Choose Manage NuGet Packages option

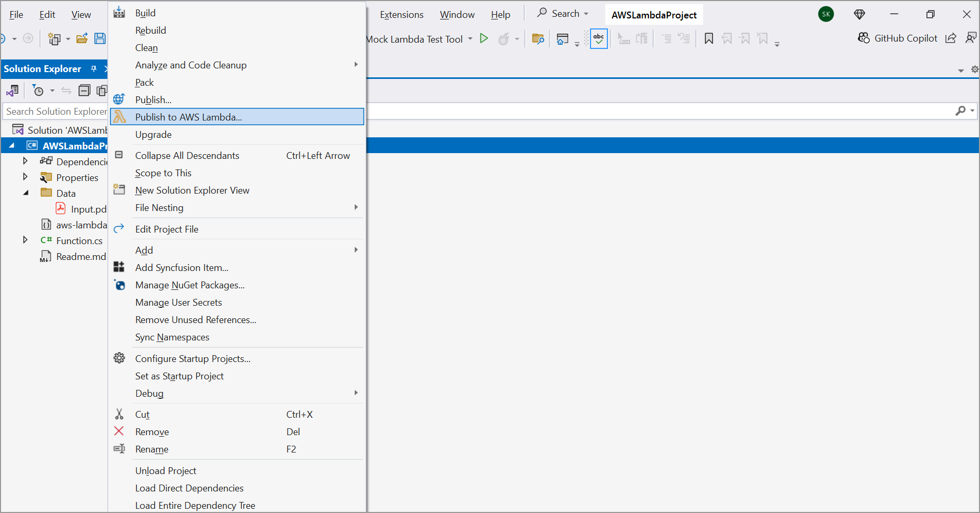pos(189,285)
